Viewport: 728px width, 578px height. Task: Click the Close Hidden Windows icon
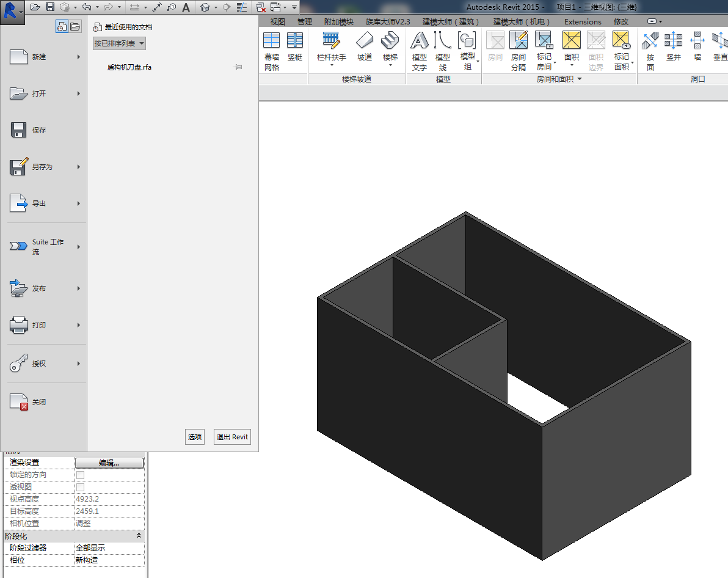tap(260, 7)
